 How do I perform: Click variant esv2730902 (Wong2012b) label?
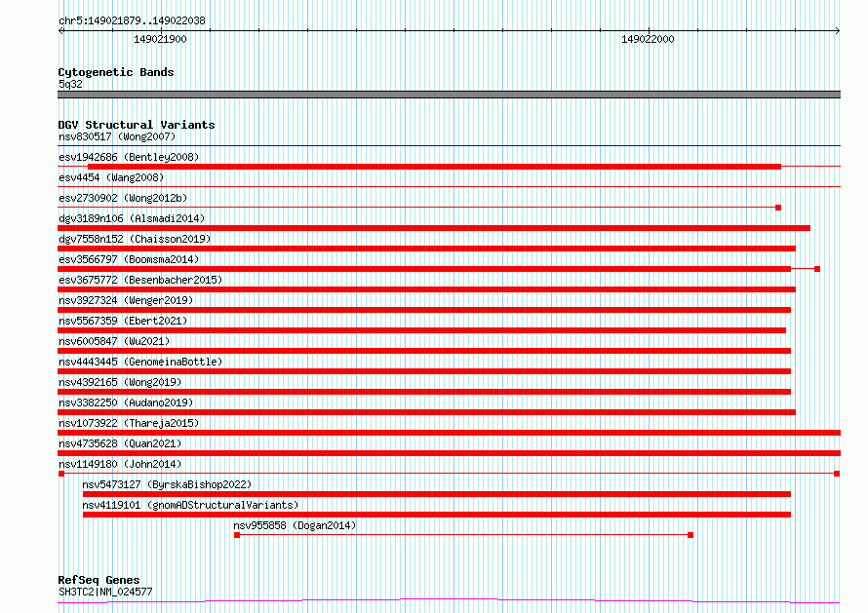tap(123, 198)
